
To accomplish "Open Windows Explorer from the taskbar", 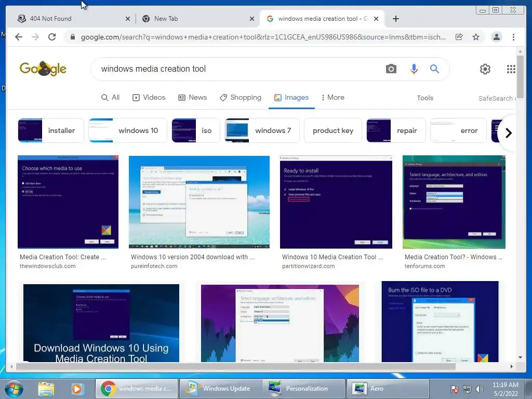I will (46, 389).
